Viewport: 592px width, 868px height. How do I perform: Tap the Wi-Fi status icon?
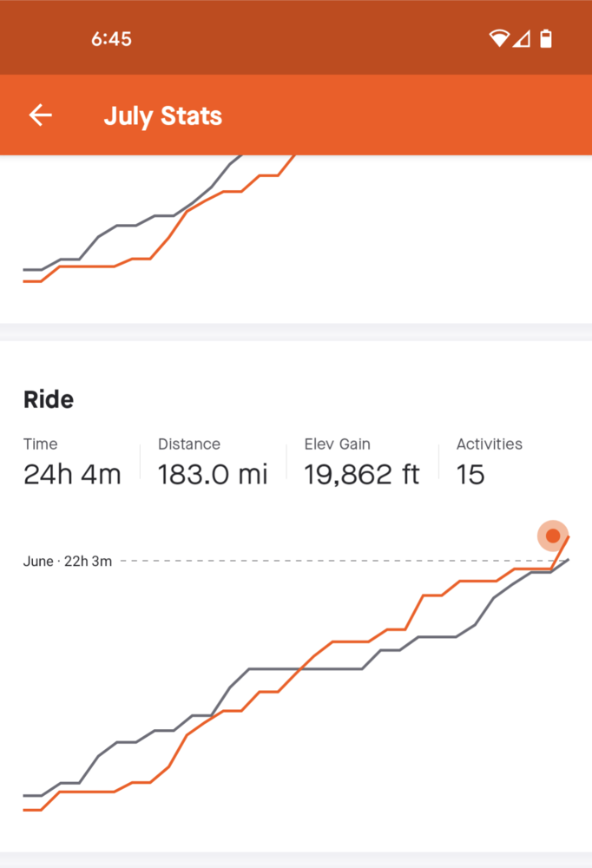click(x=498, y=38)
